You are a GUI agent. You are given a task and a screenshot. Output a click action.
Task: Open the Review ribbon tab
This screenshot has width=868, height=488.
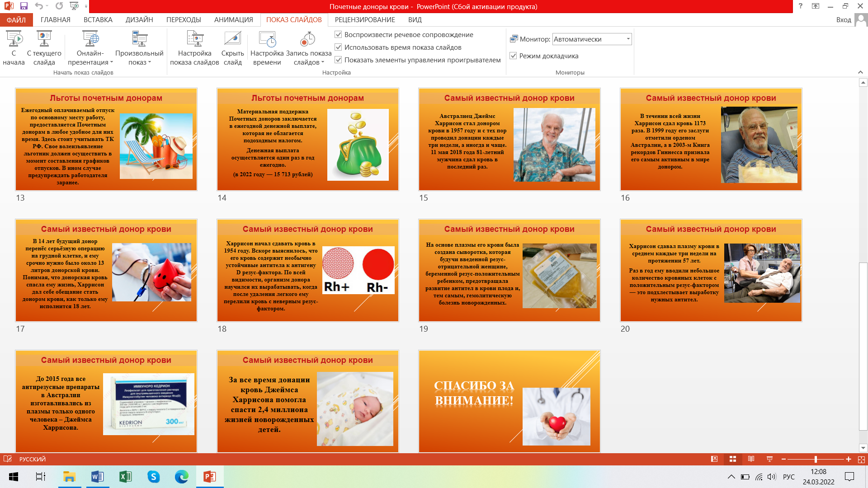(365, 20)
